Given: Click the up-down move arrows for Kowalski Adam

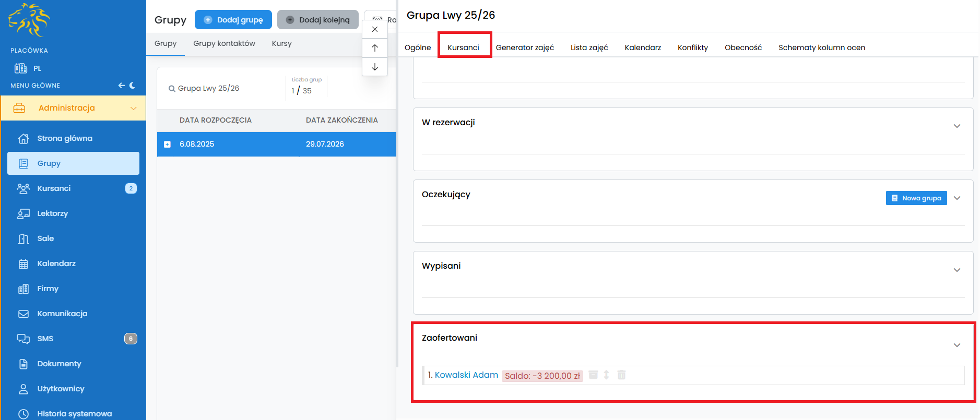Looking at the screenshot, I should [x=606, y=375].
